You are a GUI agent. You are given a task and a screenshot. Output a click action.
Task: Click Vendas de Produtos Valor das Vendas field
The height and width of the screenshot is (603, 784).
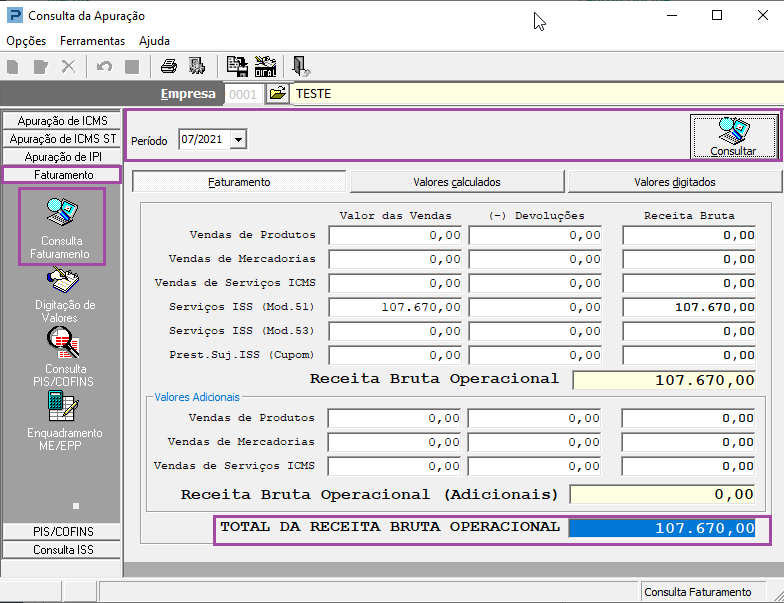(x=396, y=235)
